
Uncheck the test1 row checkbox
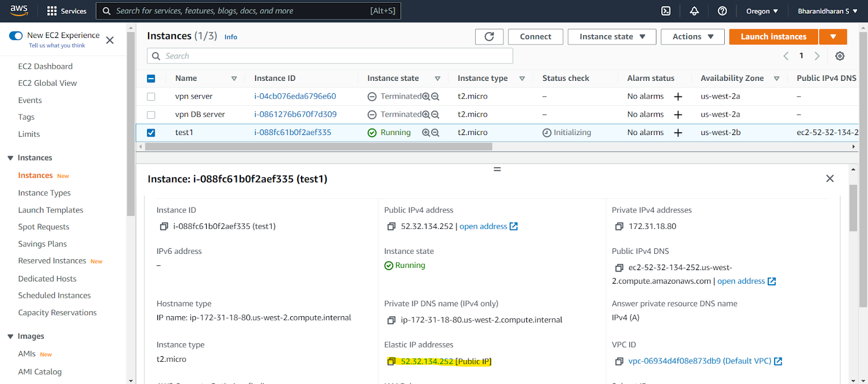(151, 132)
